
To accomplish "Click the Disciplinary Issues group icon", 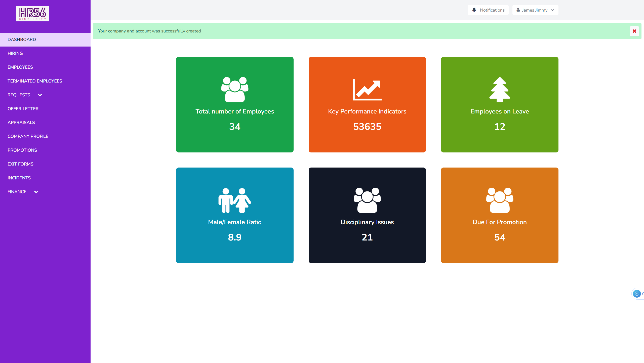I will pos(367,200).
